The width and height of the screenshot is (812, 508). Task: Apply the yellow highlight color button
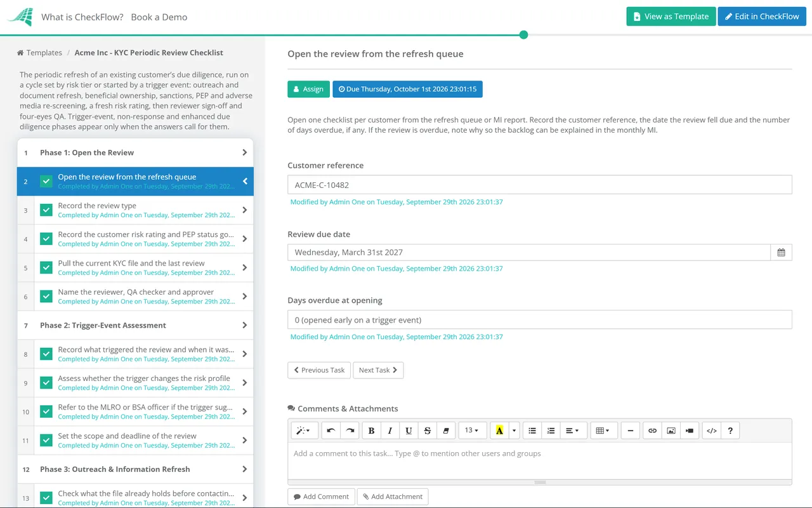coord(500,431)
